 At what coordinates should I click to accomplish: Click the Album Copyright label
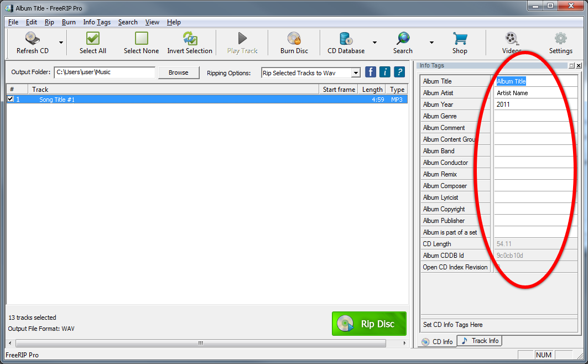point(444,209)
